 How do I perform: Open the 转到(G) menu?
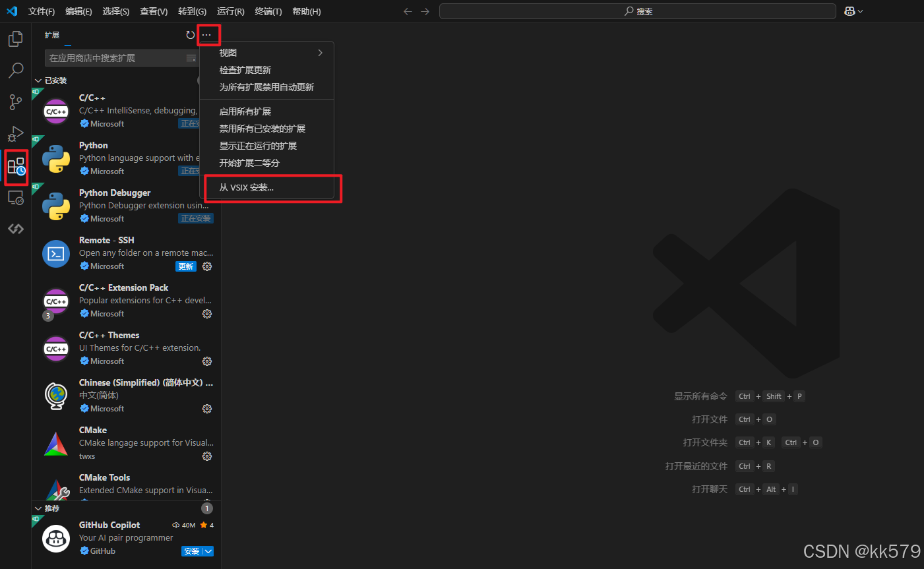(x=192, y=11)
